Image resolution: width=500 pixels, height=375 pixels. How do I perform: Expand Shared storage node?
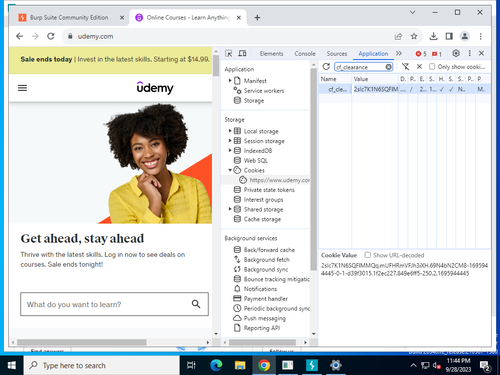coord(230,209)
